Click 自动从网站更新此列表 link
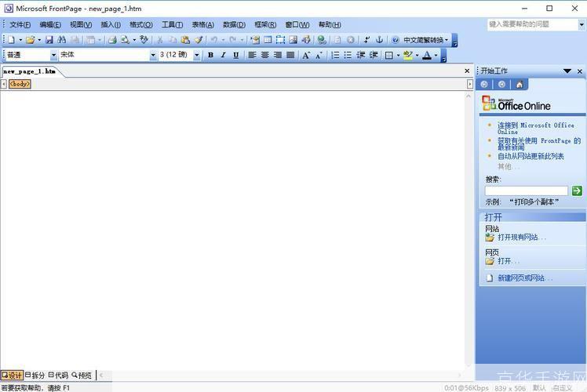587x392 pixels. (530, 156)
